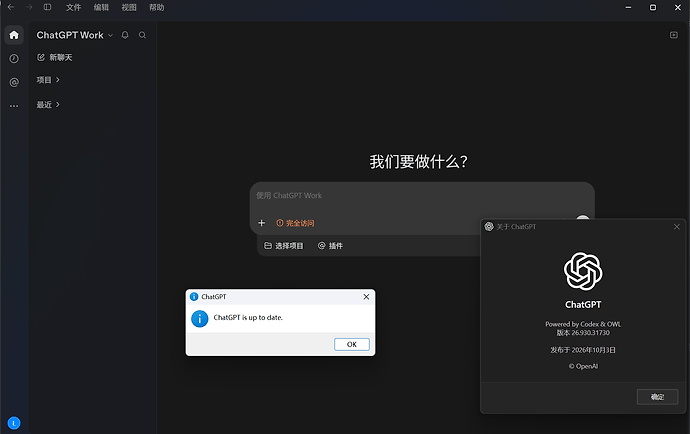Open the ChatGPT Work workspace dropdown
This screenshot has height=434, width=690.
point(74,35)
